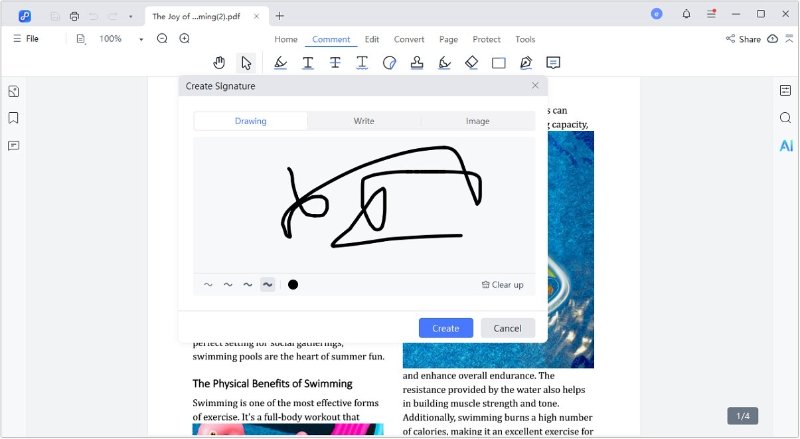Screen dimensions: 800x439
Task: Open the page display mode icon
Action: click(81, 39)
